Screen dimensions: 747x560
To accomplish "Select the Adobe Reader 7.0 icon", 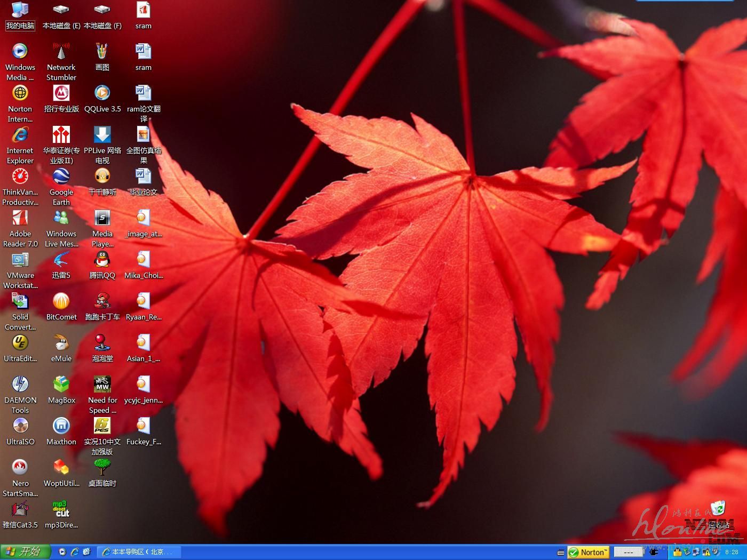I will [x=20, y=219].
